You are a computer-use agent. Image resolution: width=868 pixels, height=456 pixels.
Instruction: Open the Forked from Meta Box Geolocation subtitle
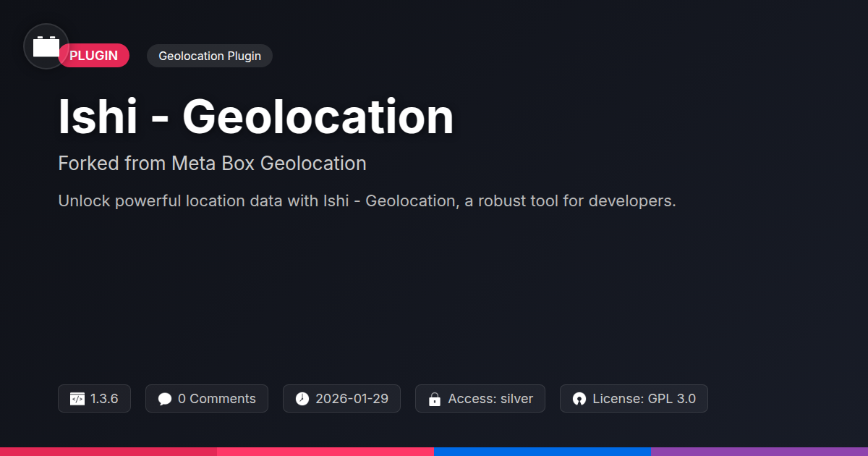click(212, 164)
